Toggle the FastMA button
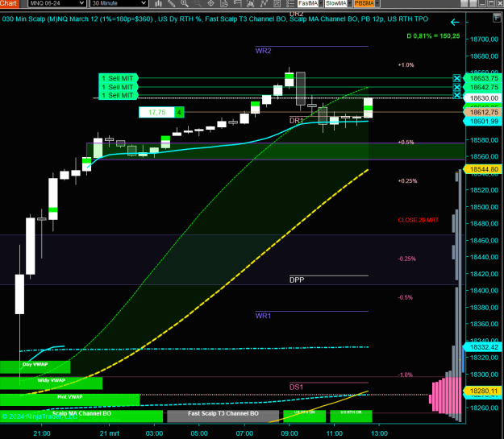The height and width of the screenshot is (439, 504). coord(308,3)
